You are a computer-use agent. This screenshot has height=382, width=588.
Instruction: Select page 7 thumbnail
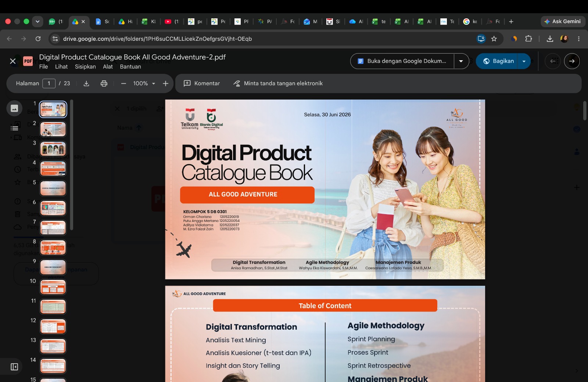(x=53, y=228)
